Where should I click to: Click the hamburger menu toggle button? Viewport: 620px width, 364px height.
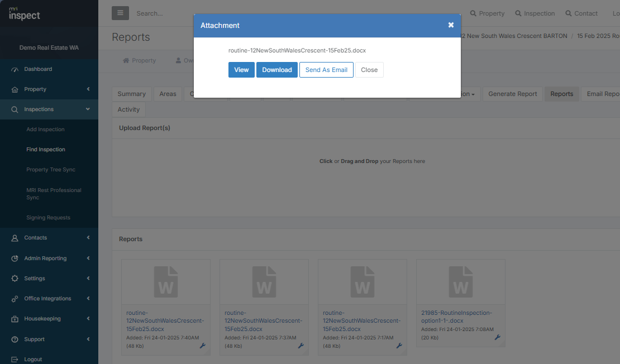coord(120,13)
